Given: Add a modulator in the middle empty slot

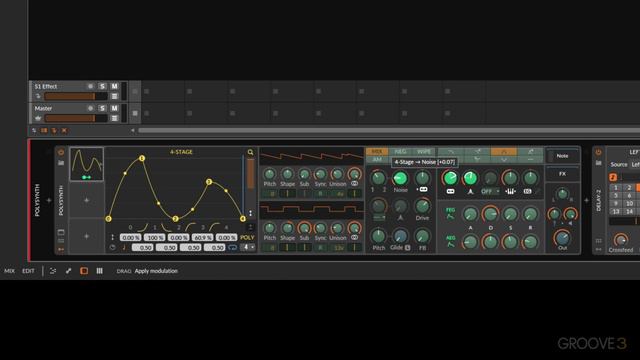Looking at the screenshot, I should [87, 200].
